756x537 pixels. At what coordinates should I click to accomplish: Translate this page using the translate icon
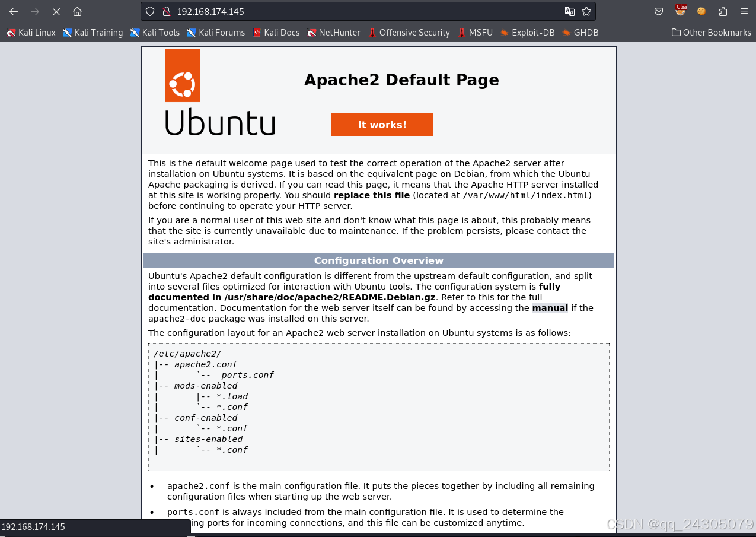point(569,11)
